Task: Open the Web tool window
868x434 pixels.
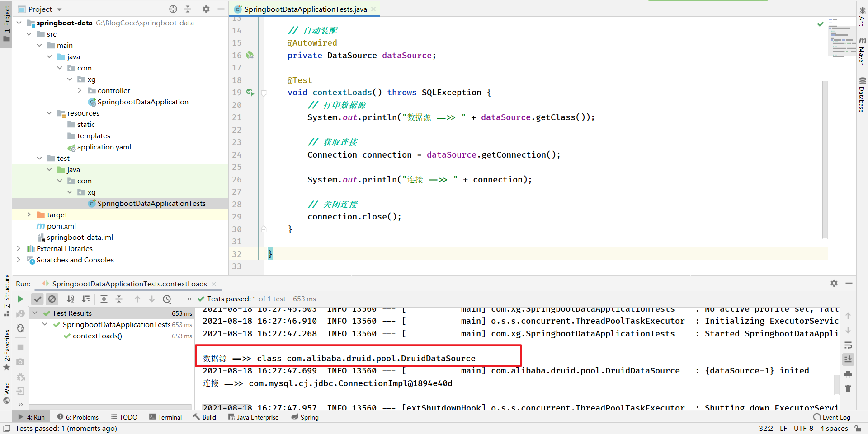Action: [x=7, y=393]
